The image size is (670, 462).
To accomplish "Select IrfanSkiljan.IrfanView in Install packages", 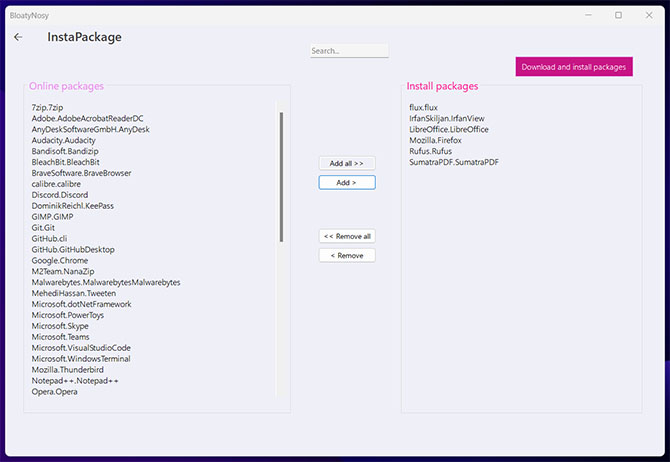I will pos(447,118).
